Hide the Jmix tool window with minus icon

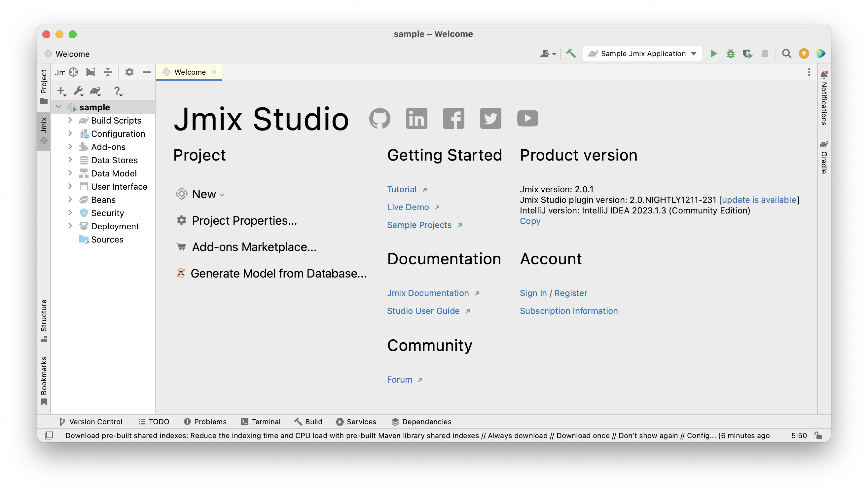[x=146, y=72]
